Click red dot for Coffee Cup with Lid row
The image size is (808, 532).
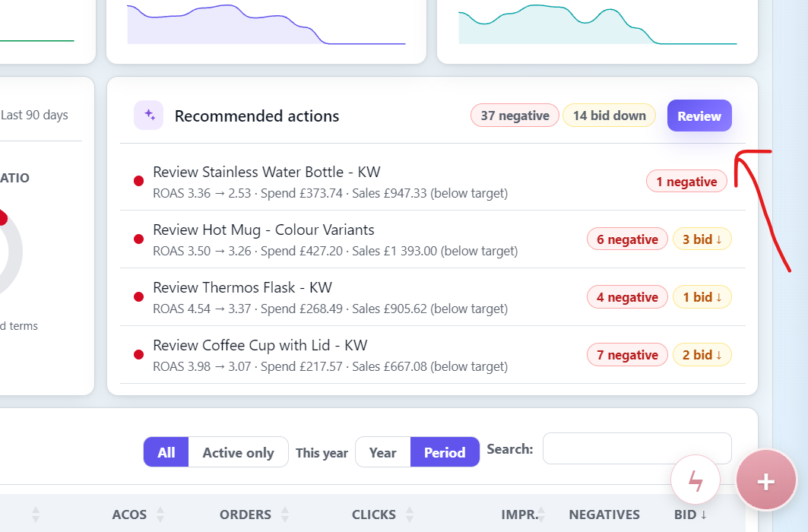[138, 354]
